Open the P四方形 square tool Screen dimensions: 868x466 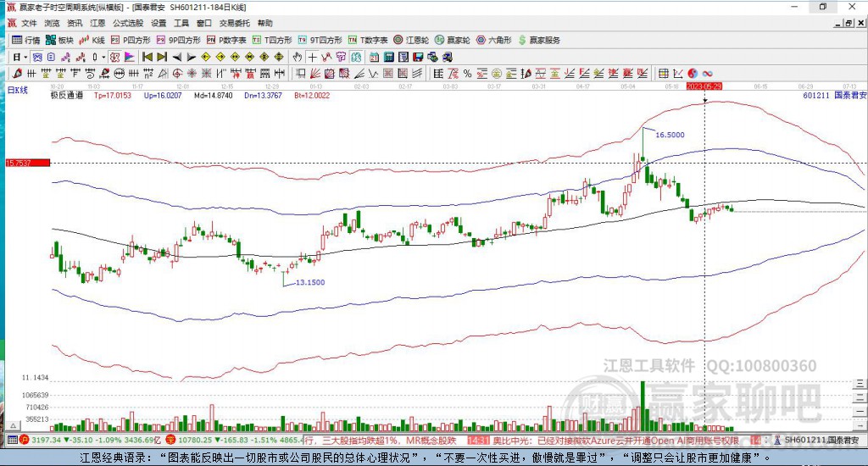pyautogui.click(x=131, y=40)
